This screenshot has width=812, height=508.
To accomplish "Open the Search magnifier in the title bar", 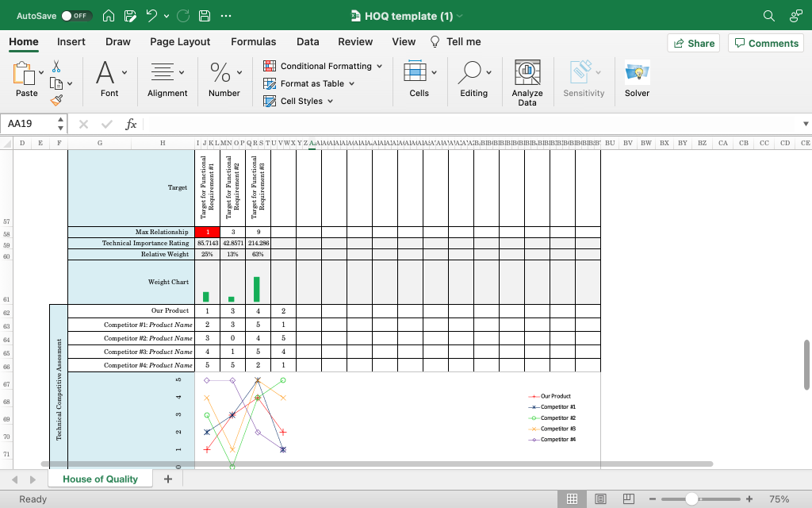I will (x=769, y=16).
